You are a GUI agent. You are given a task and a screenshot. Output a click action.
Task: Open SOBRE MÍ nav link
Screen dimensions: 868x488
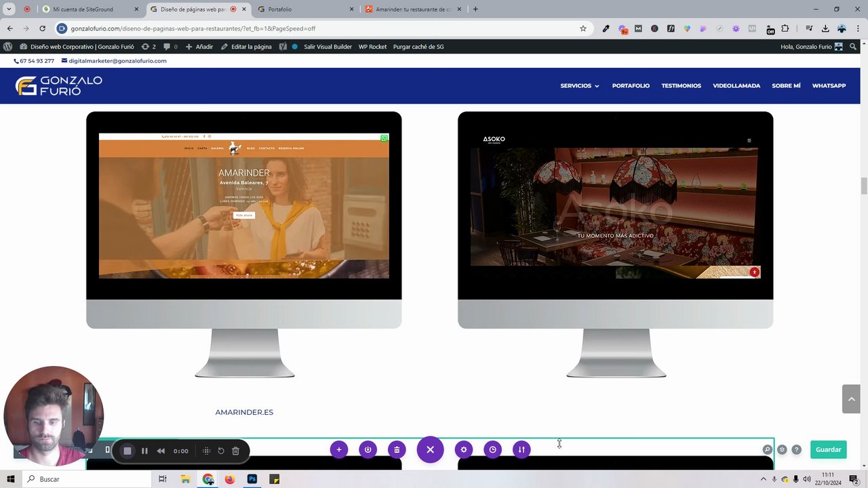click(786, 86)
